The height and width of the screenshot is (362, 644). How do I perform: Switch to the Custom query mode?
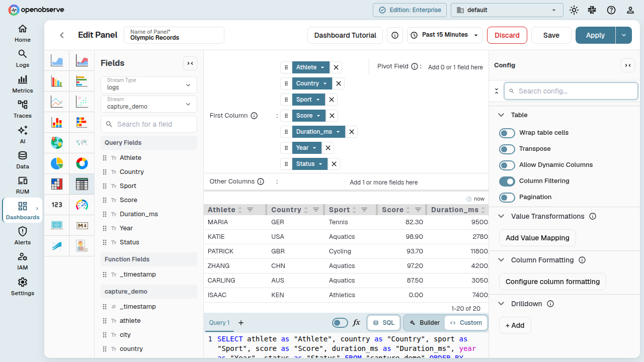coord(466,323)
